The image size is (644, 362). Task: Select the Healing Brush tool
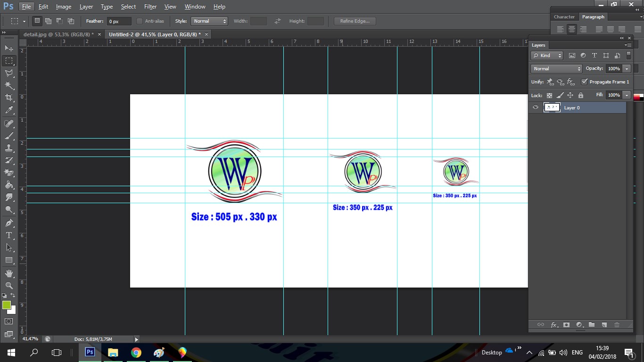click(9, 123)
